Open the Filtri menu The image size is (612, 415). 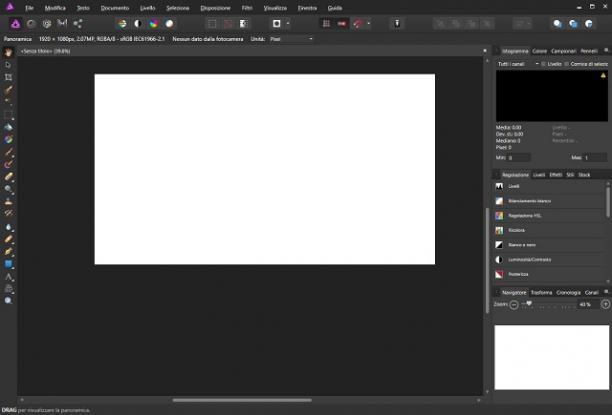pyautogui.click(x=247, y=8)
